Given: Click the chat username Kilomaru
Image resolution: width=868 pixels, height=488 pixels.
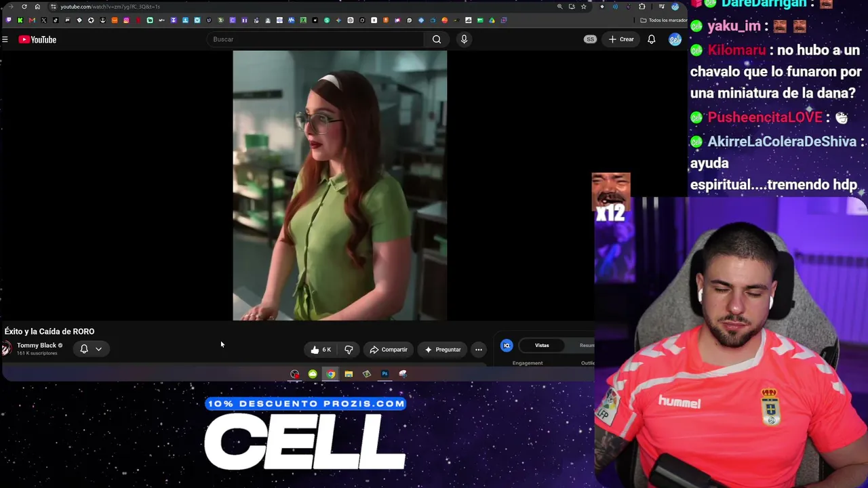Looking at the screenshot, I should [736, 50].
